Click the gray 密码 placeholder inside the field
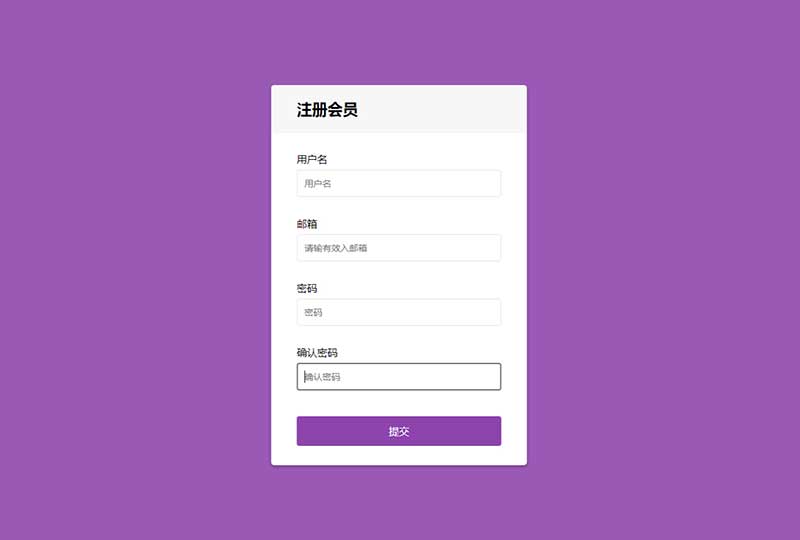The image size is (800, 540). 313,312
